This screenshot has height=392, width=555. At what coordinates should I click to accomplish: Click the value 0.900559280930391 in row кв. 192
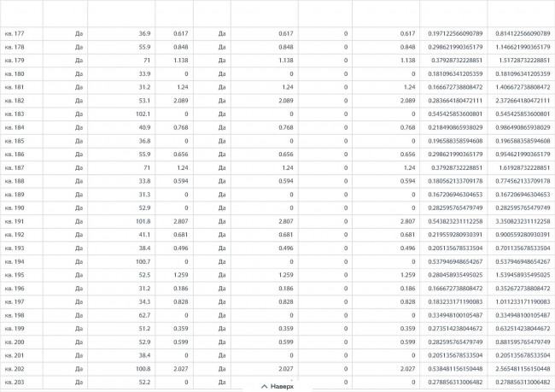click(523, 235)
